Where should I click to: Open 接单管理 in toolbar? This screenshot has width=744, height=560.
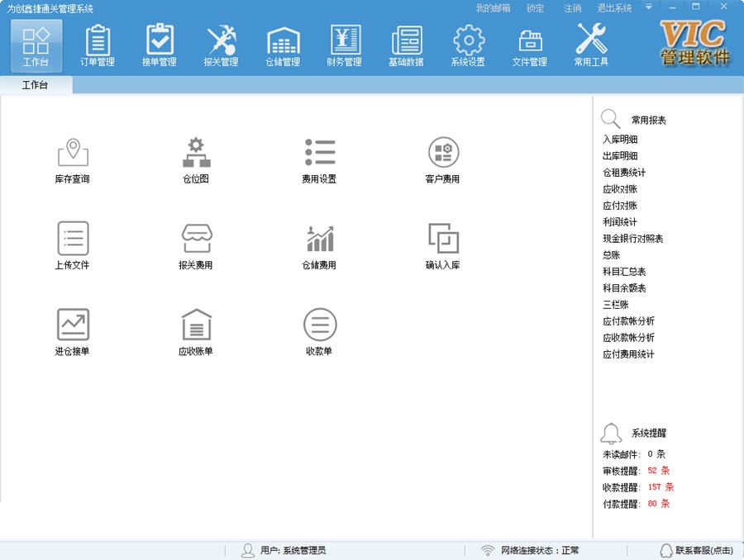(160, 46)
